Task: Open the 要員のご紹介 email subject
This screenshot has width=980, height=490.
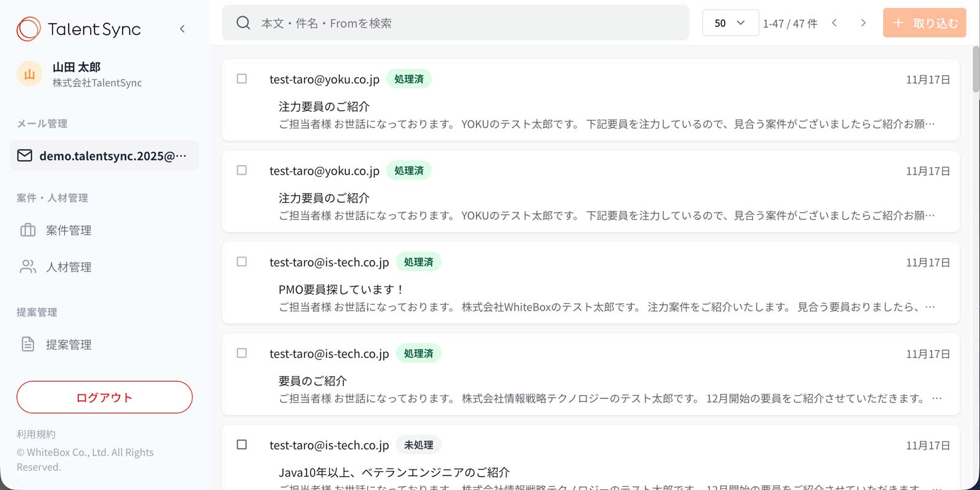Action: [312, 381]
